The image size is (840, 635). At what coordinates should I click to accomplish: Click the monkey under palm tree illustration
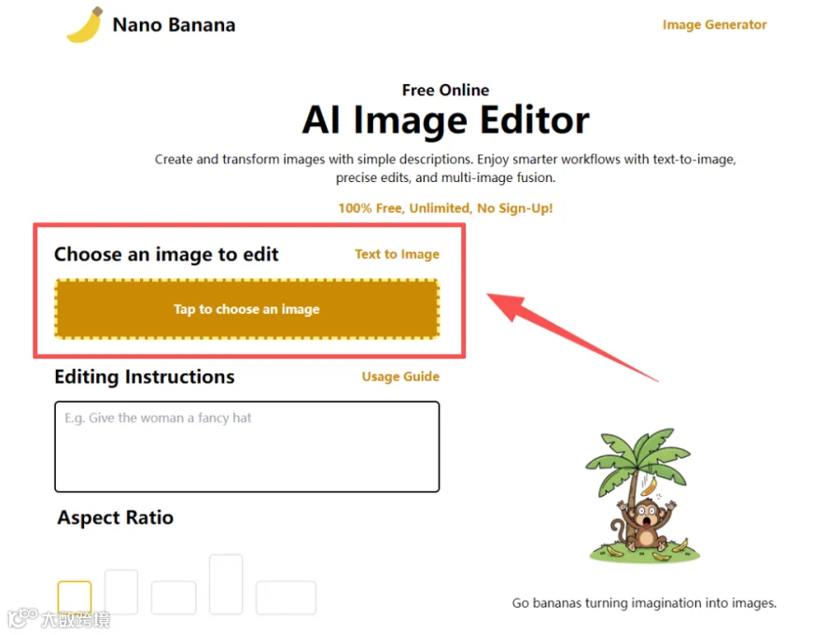pyautogui.click(x=642, y=496)
